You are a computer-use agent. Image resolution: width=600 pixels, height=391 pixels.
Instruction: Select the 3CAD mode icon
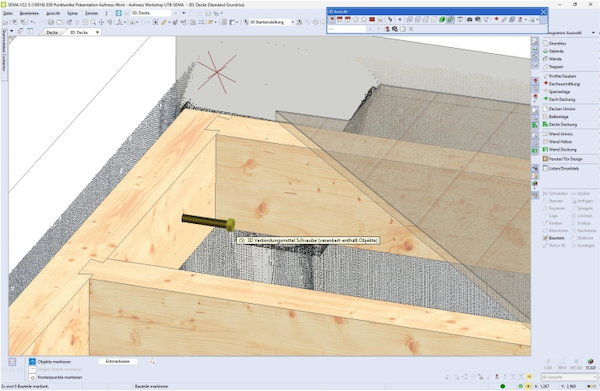(590, 363)
